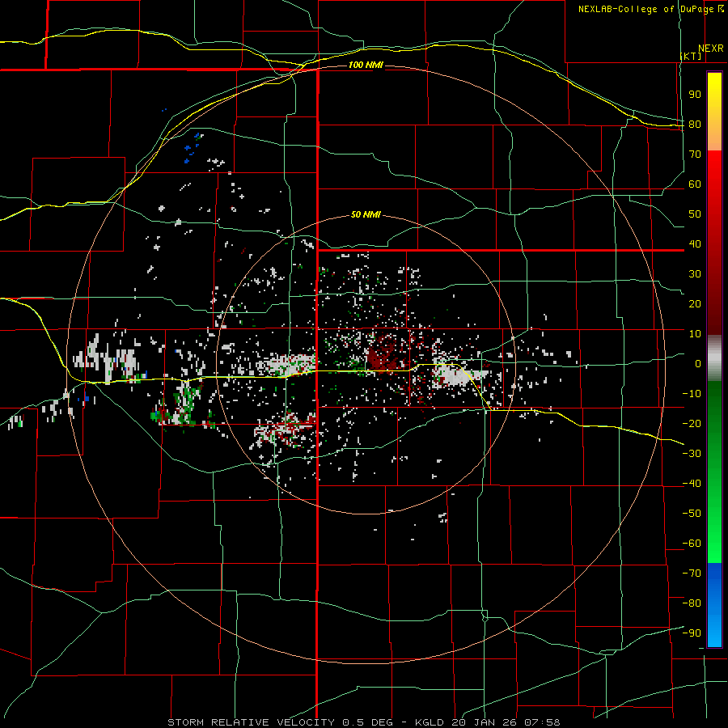The height and width of the screenshot is (728, 728).
Task: Select the 90 value on velocity scale
Action: [x=695, y=95]
